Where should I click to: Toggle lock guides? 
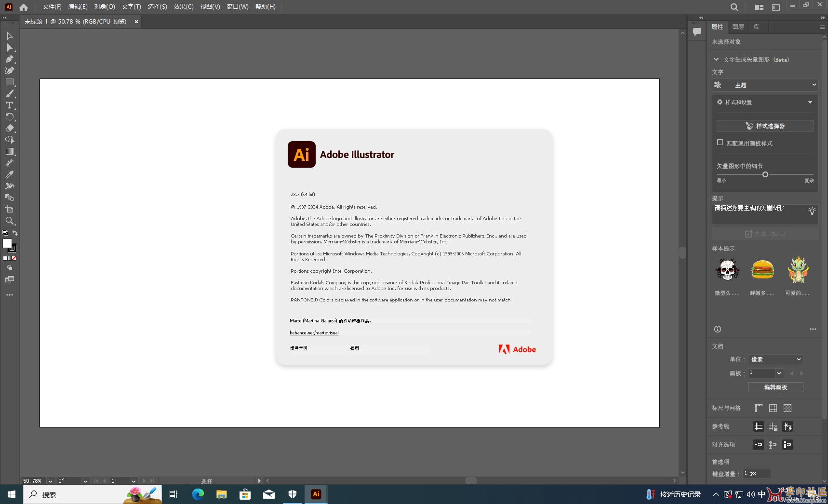(773, 426)
